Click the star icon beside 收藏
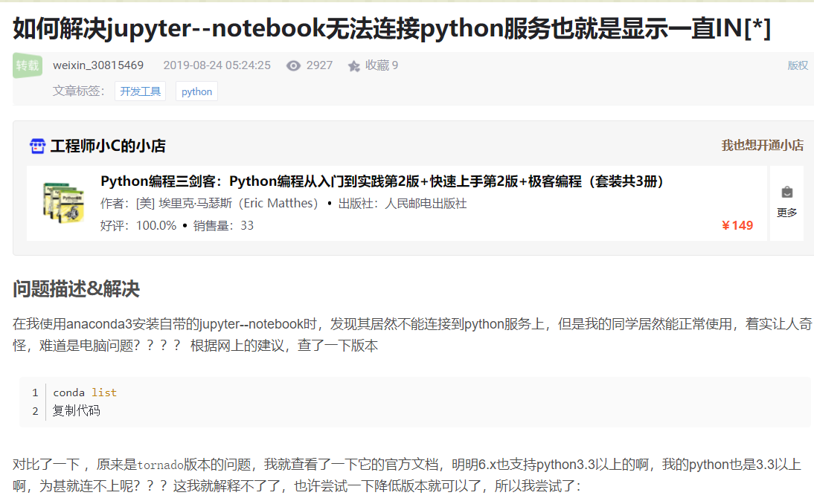This screenshot has width=814, height=504. [354, 65]
